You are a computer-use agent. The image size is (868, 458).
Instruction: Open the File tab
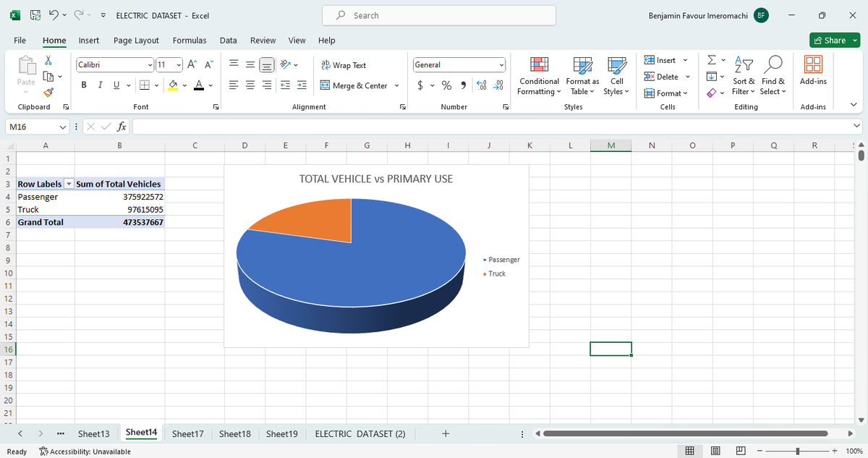pyautogui.click(x=20, y=41)
